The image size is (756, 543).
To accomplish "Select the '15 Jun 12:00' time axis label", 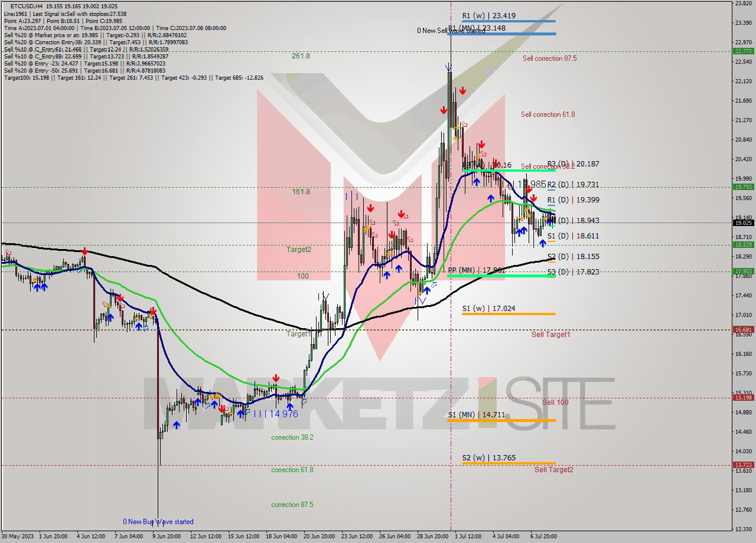I will [245, 537].
